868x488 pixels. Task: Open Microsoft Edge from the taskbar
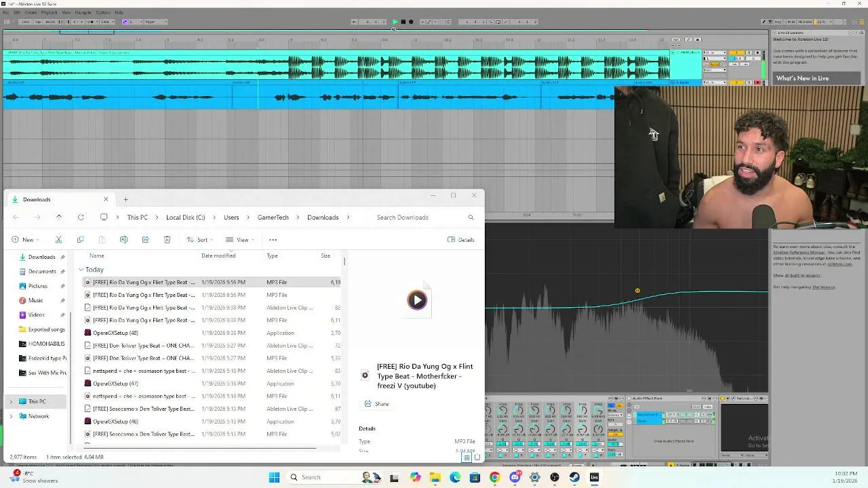pyautogui.click(x=454, y=477)
